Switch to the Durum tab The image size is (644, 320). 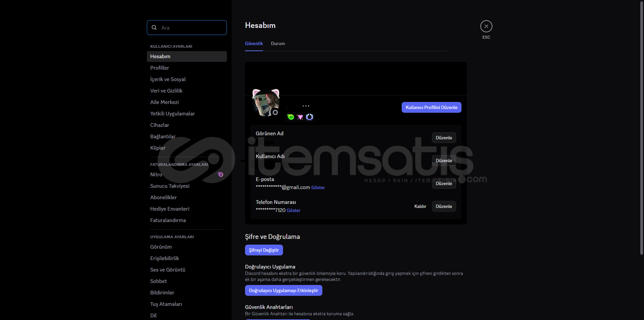278,44
